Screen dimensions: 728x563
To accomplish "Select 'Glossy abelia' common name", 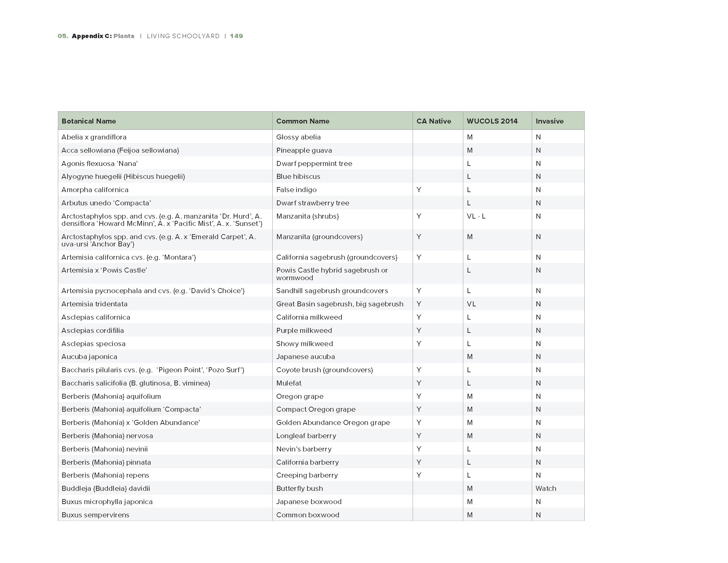I will click(298, 137).
